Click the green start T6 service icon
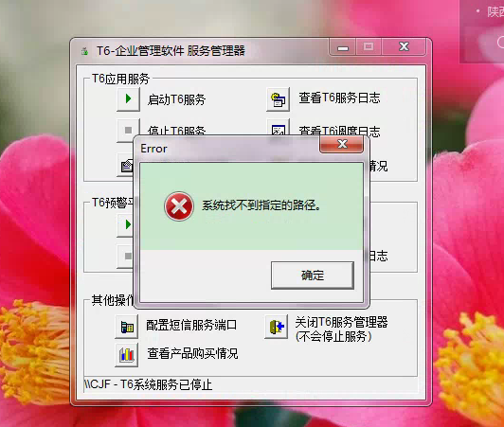Viewport: 504px width, 427px height. (128, 99)
